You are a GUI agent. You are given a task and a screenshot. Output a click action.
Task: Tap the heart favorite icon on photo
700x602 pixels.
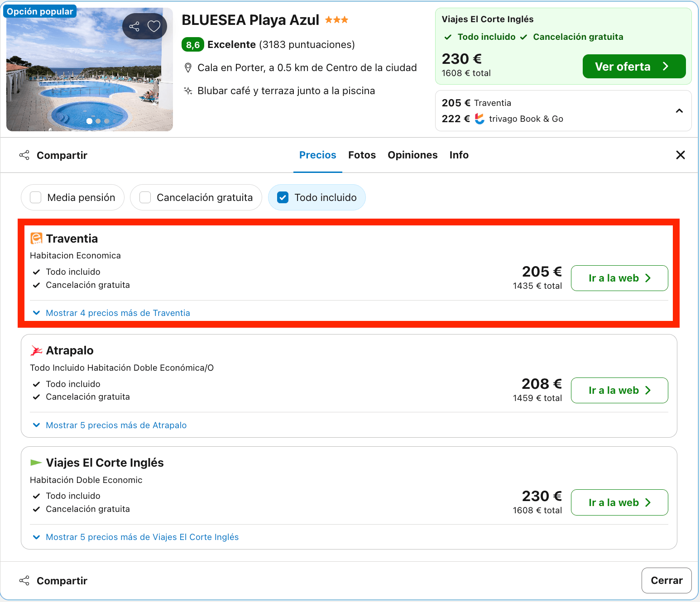[154, 26]
